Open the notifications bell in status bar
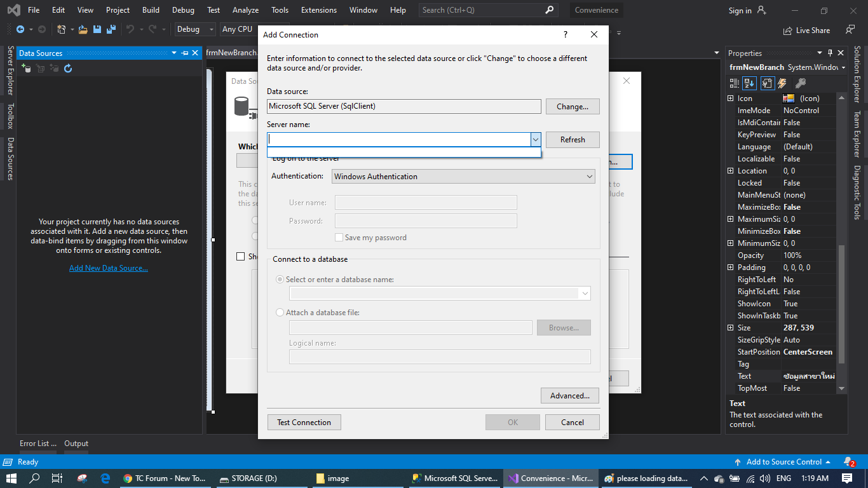 click(x=849, y=462)
